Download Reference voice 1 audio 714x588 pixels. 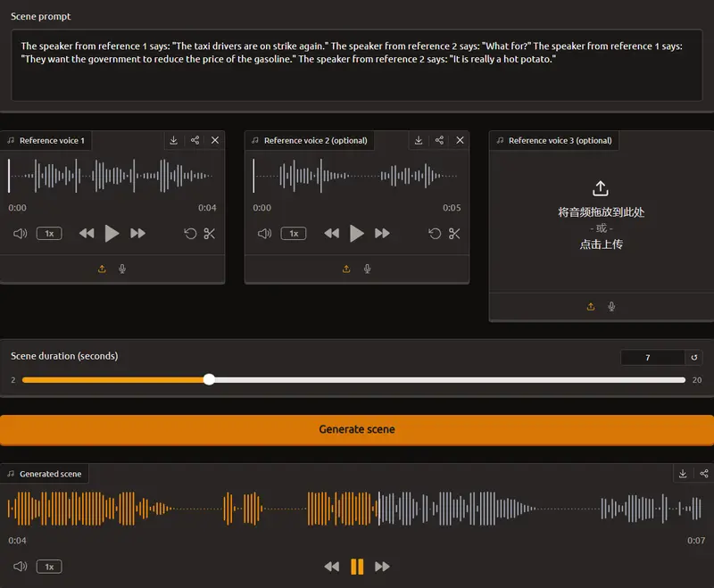click(173, 140)
